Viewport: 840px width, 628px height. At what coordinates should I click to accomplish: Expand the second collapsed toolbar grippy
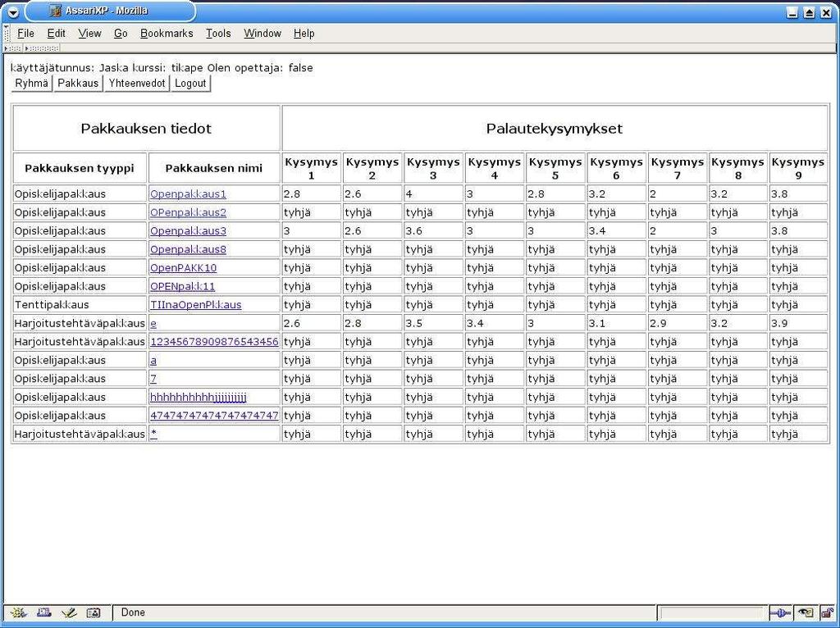[x=42, y=48]
